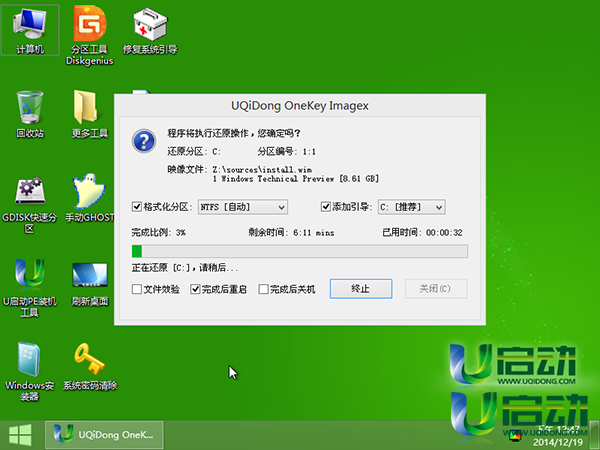Click the blue question mark dialog icon
The width and height of the screenshot is (600, 450).
coord(144,141)
